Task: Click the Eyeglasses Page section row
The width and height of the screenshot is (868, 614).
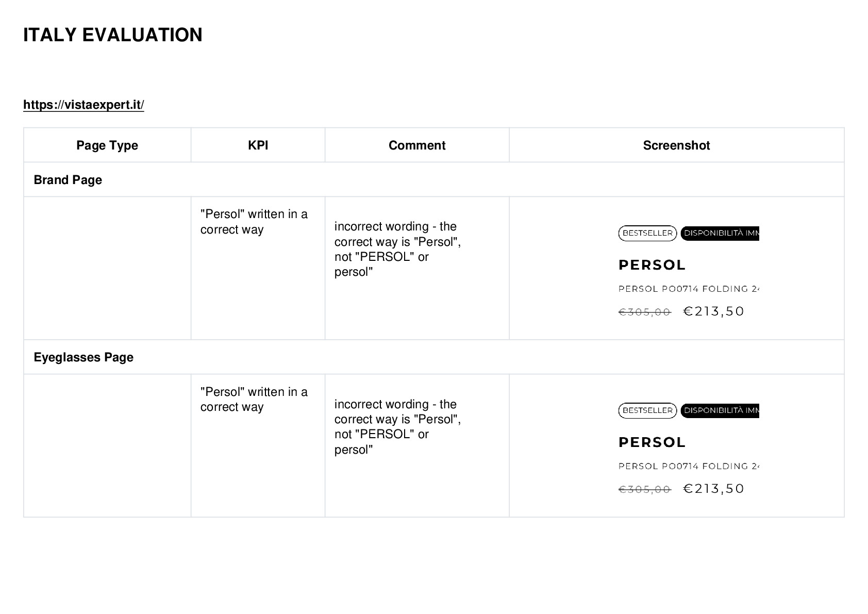Action: [x=434, y=357]
